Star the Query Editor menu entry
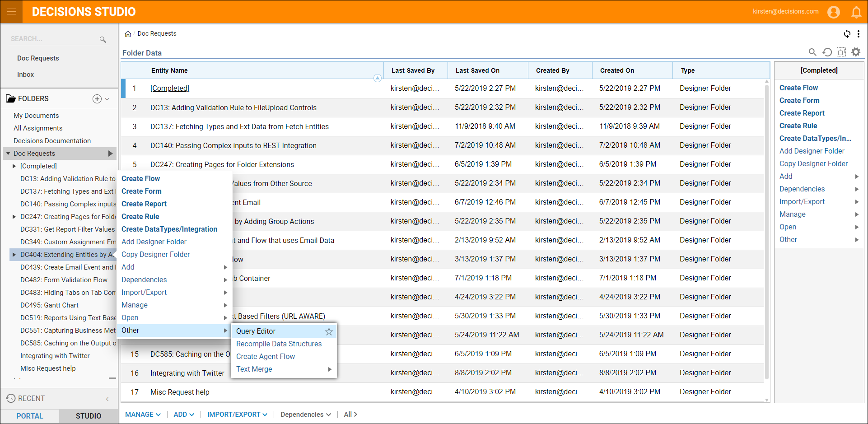The image size is (868, 424). [x=329, y=331]
